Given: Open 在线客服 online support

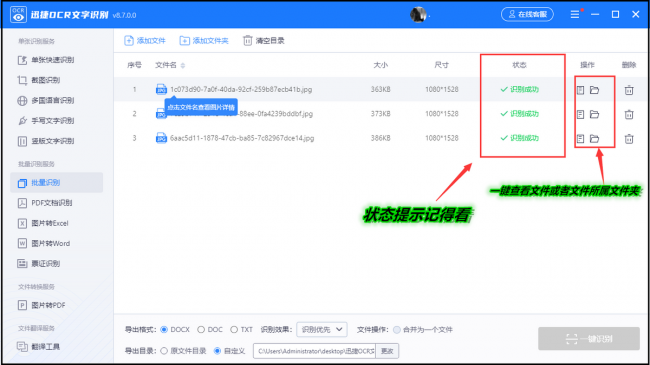Looking at the screenshot, I should pyautogui.click(x=527, y=15).
